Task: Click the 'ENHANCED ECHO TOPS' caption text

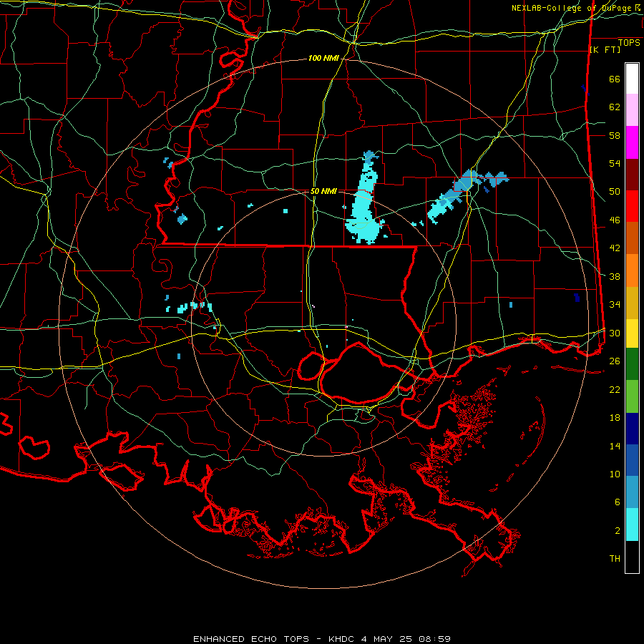Action: coord(251,639)
